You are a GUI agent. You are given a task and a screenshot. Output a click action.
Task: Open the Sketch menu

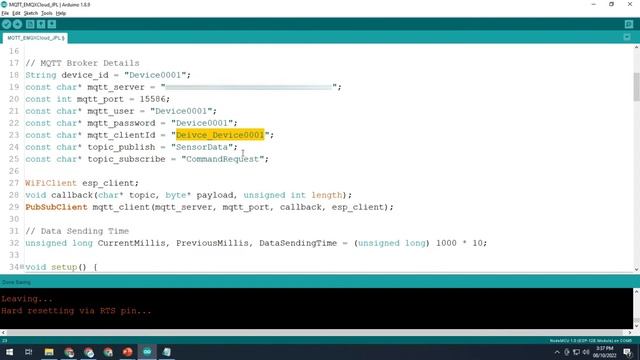coord(31,13)
